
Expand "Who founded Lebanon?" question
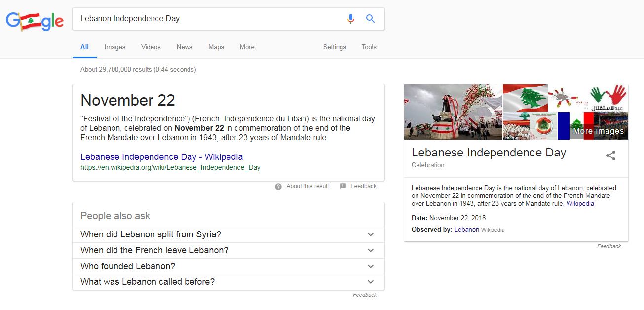(x=228, y=266)
